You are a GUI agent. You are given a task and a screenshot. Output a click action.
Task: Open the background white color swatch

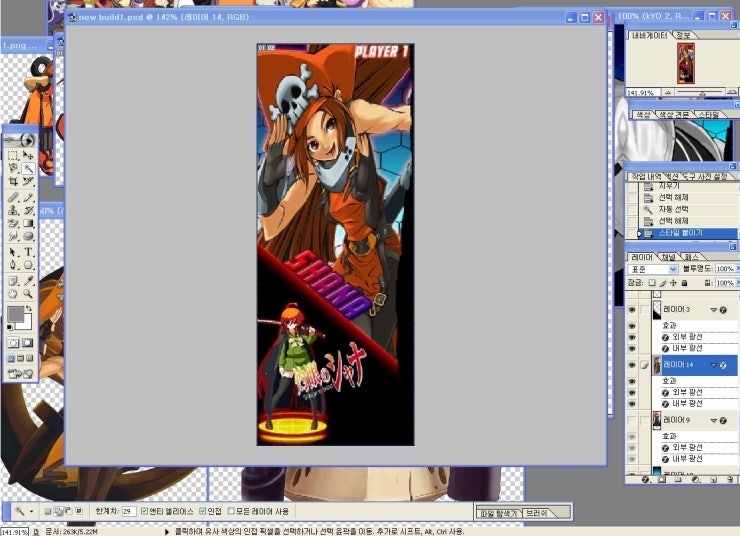[26, 325]
